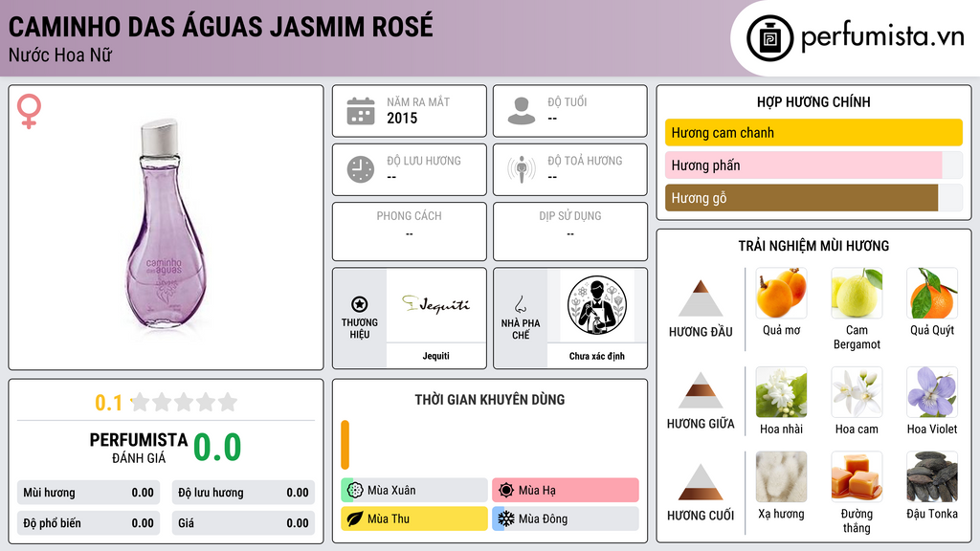Click the calendar icon beside Năm ra mắt

click(361, 111)
